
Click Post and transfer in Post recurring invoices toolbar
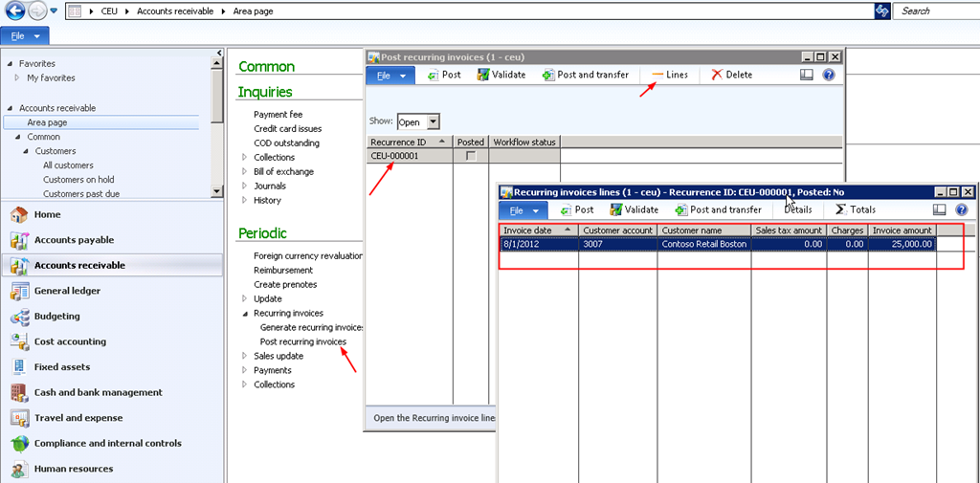(585, 75)
